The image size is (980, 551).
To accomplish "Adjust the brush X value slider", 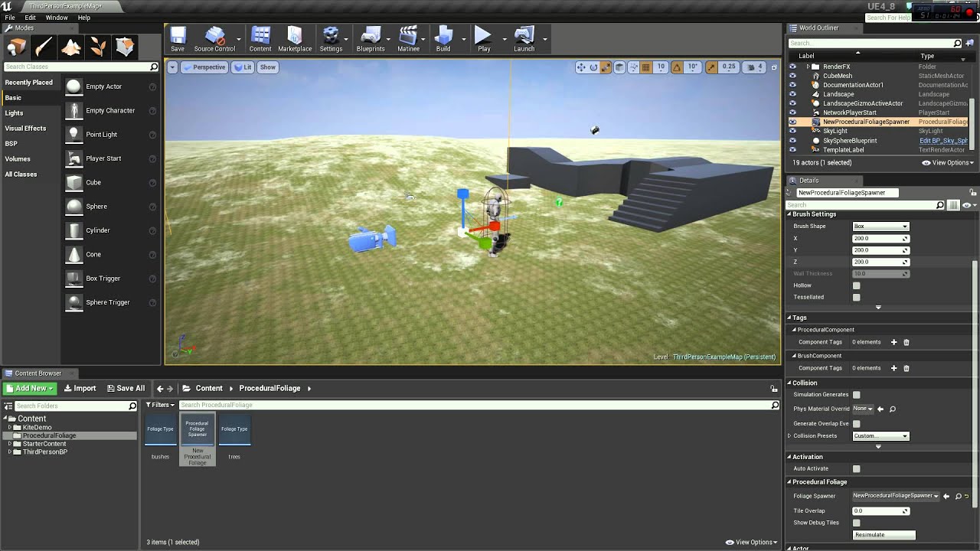I will 880,238.
